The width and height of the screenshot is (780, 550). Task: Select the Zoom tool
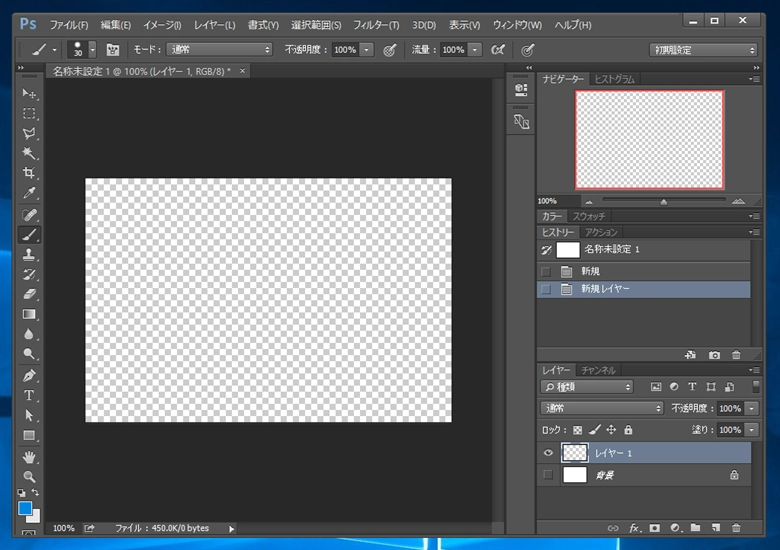click(29, 477)
